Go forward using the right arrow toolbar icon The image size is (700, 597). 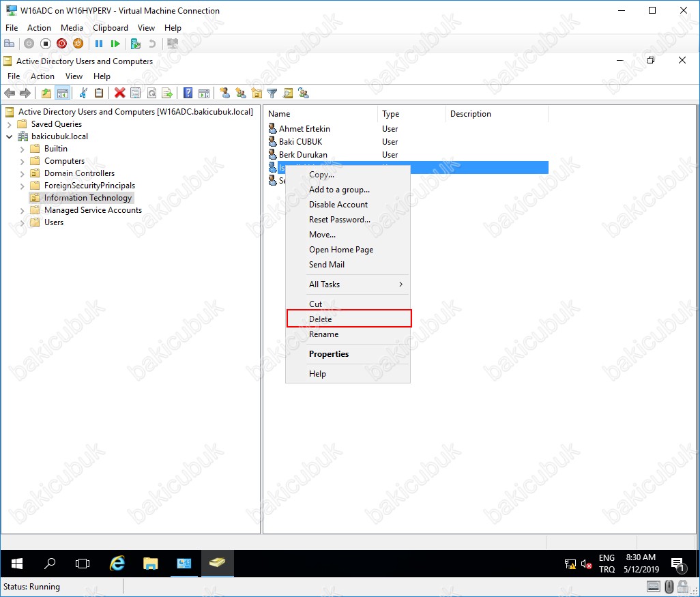coord(25,93)
